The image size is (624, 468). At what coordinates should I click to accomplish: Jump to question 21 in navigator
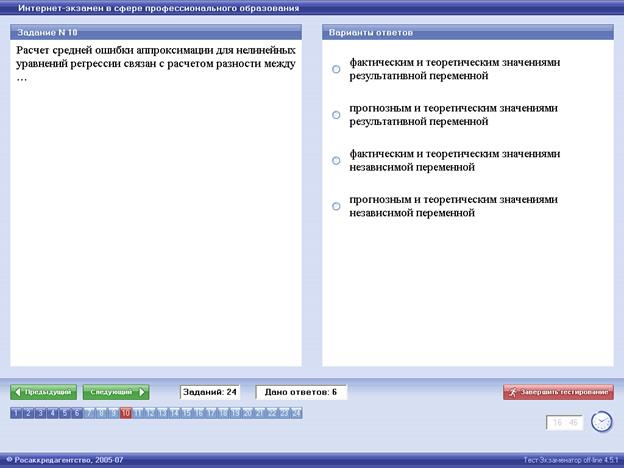pos(259,413)
